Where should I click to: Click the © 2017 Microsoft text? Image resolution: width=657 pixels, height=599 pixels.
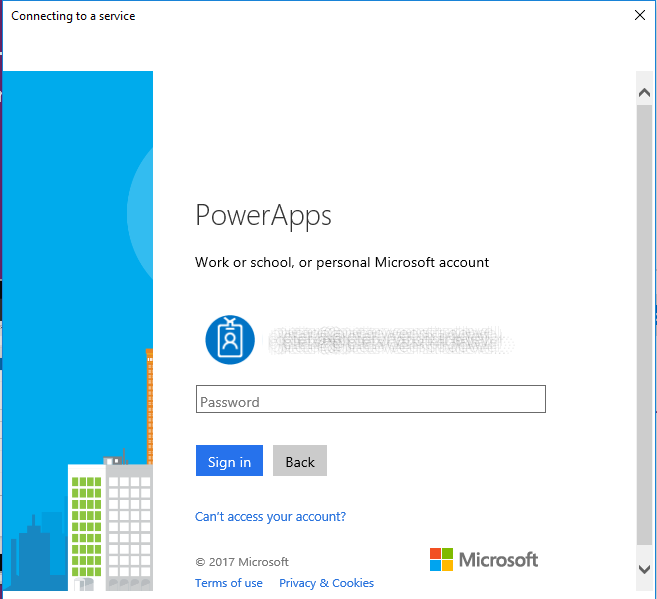(x=242, y=562)
